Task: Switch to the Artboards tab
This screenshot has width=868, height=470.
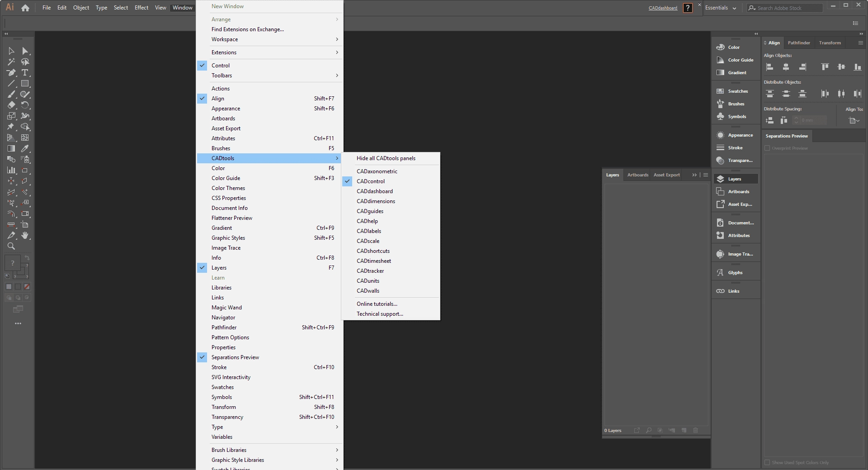Action: pos(637,175)
